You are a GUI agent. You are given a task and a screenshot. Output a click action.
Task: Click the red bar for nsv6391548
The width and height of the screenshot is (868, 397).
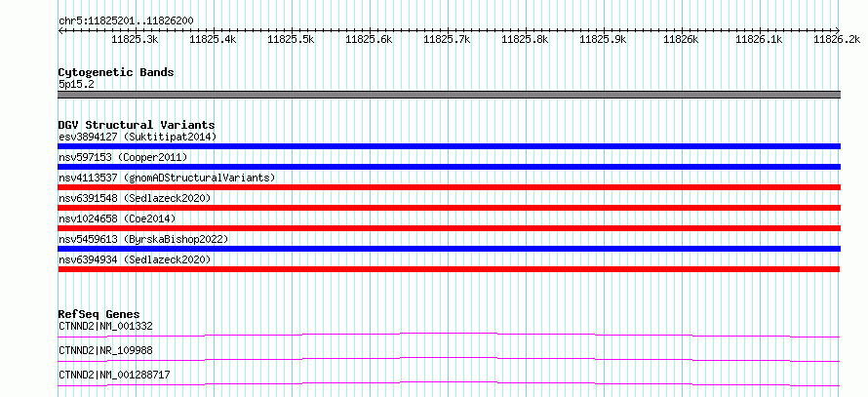449,208
